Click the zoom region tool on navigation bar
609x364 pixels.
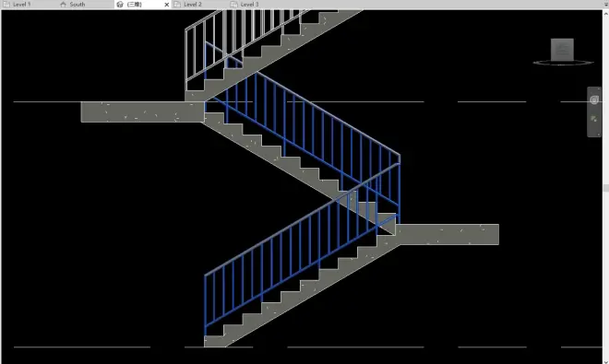click(x=593, y=119)
